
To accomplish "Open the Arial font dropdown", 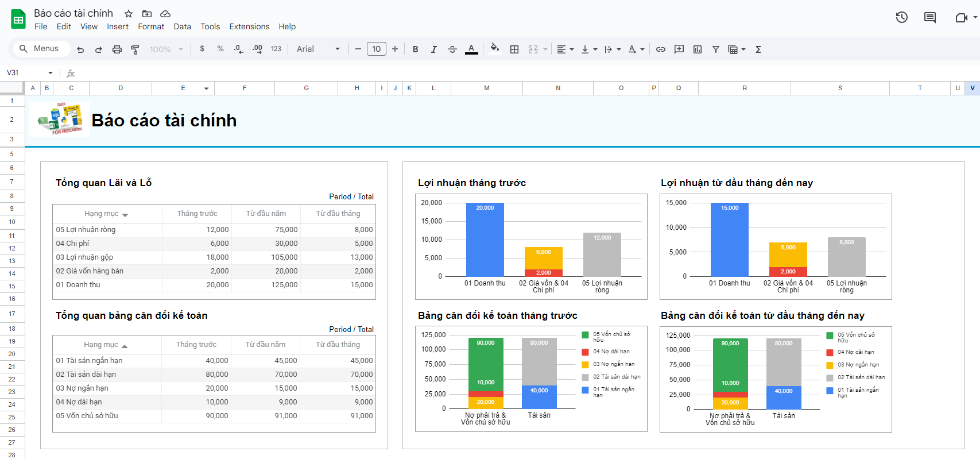I will pos(318,49).
